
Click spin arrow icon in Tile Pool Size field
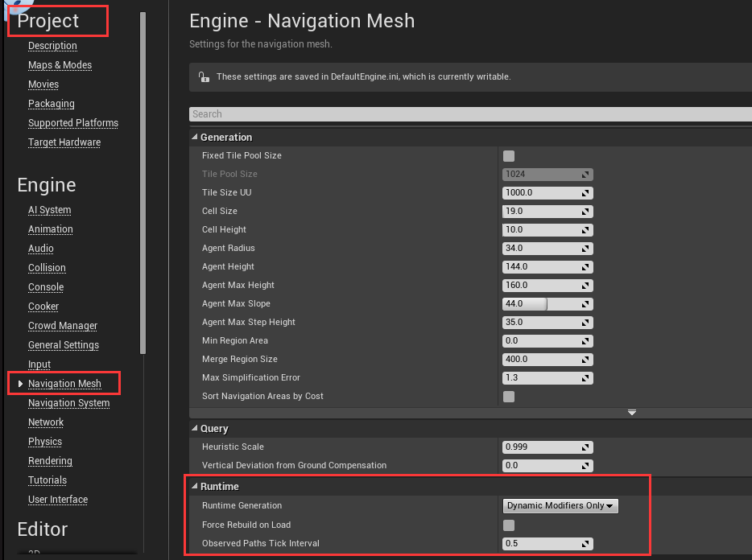click(x=585, y=175)
